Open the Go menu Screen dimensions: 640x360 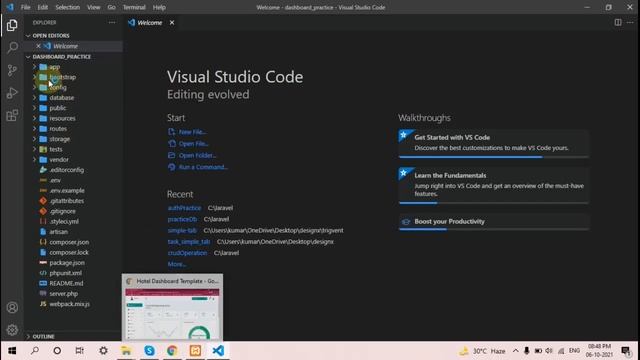click(111, 7)
